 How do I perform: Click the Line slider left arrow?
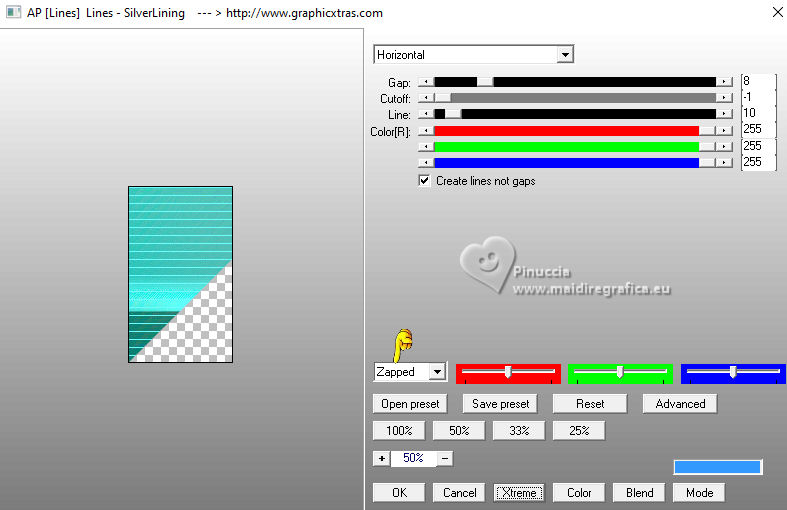[426, 114]
